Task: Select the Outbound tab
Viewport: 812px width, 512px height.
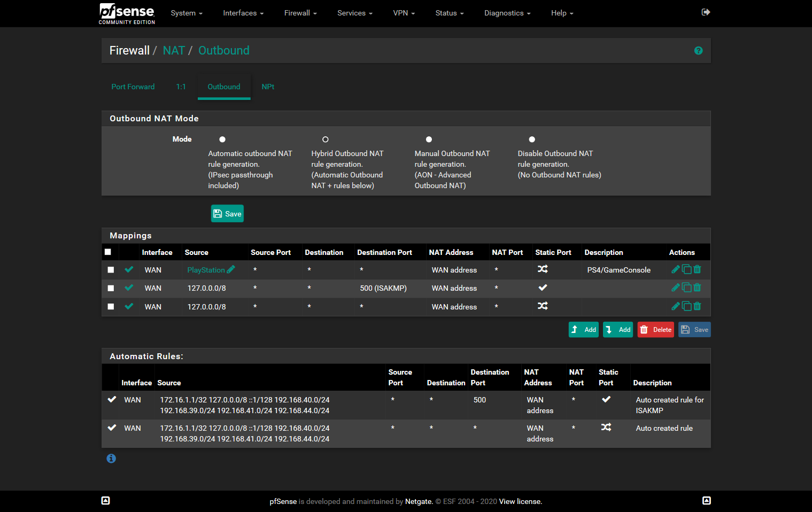Action: tap(224, 87)
